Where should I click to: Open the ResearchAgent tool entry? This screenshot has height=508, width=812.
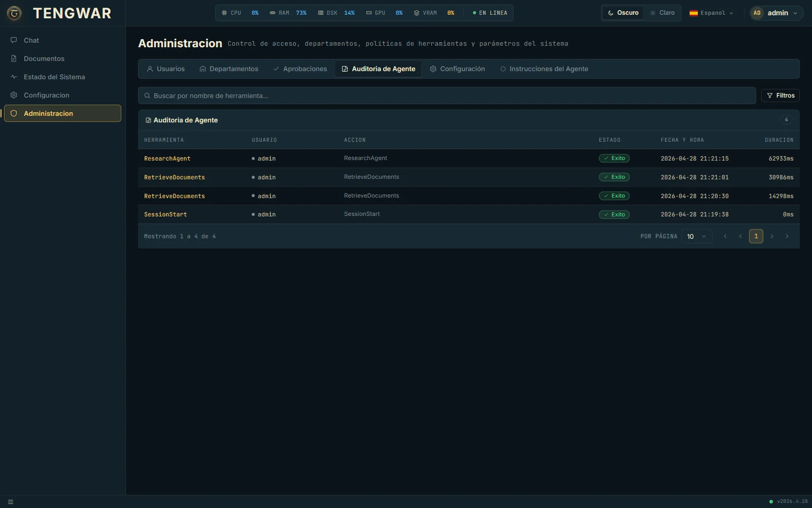click(x=167, y=158)
